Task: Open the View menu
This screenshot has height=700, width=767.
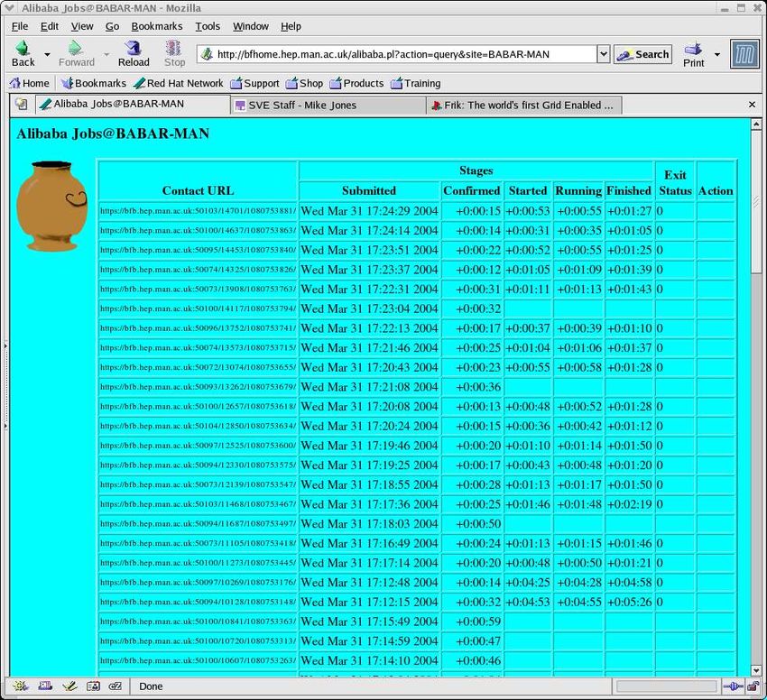Action: (82, 26)
